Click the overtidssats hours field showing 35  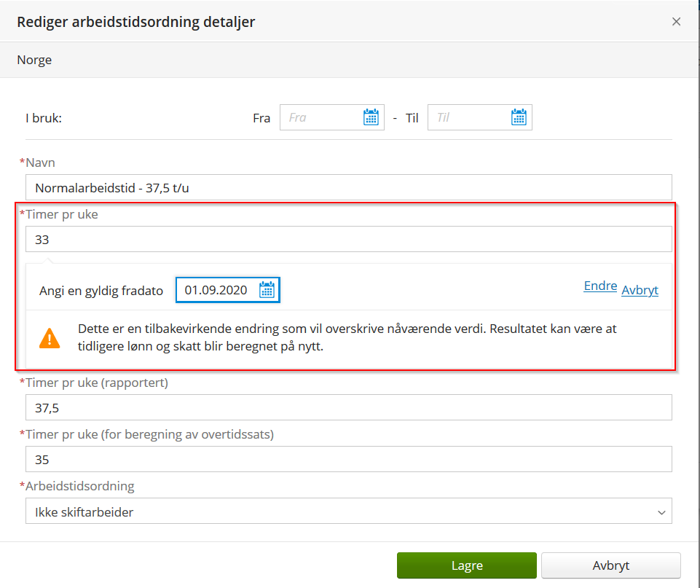pos(348,460)
